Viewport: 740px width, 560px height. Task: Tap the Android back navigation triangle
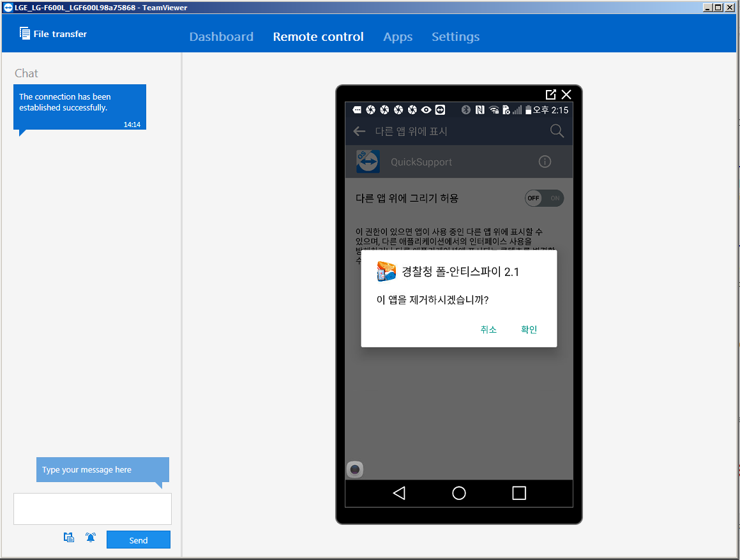click(x=399, y=494)
